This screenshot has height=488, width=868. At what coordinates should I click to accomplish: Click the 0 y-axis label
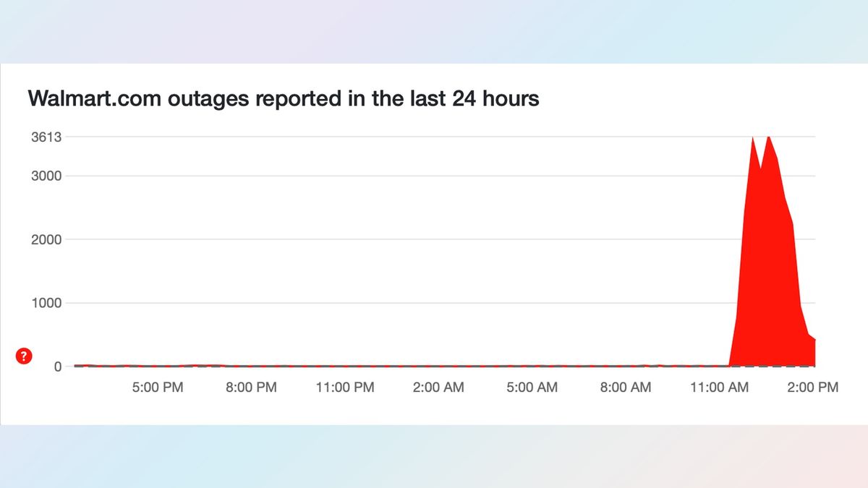click(58, 367)
